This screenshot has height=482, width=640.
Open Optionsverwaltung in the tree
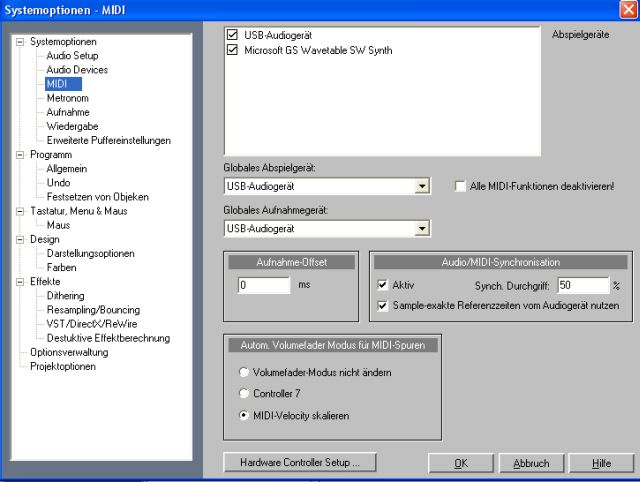(69, 352)
